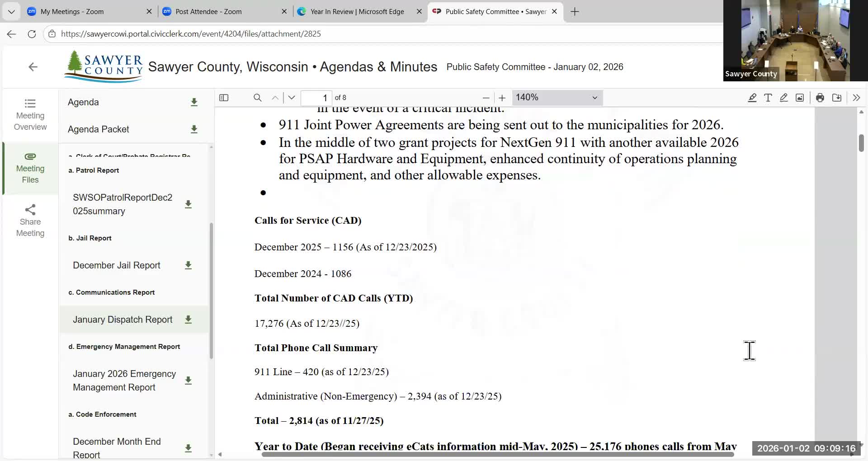
Task: Click the 'b. Jail Report' heading
Action: [90, 238]
